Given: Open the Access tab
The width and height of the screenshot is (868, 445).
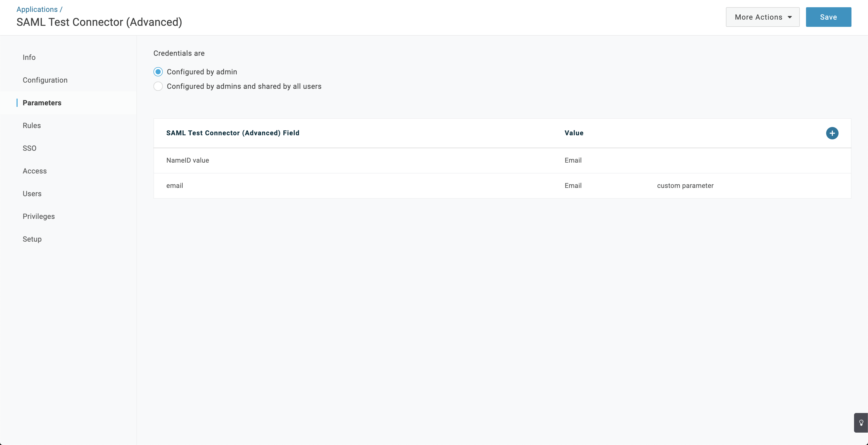Looking at the screenshot, I should pyautogui.click(x=35, y=171).
